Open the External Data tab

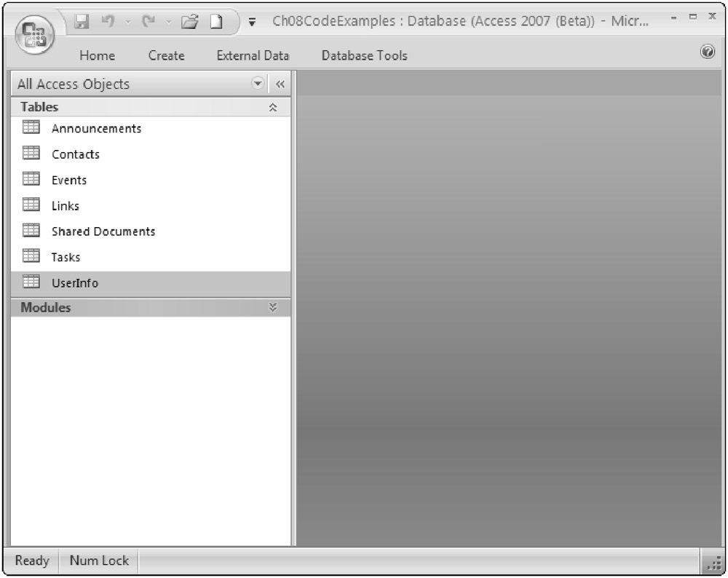(252, 55)
